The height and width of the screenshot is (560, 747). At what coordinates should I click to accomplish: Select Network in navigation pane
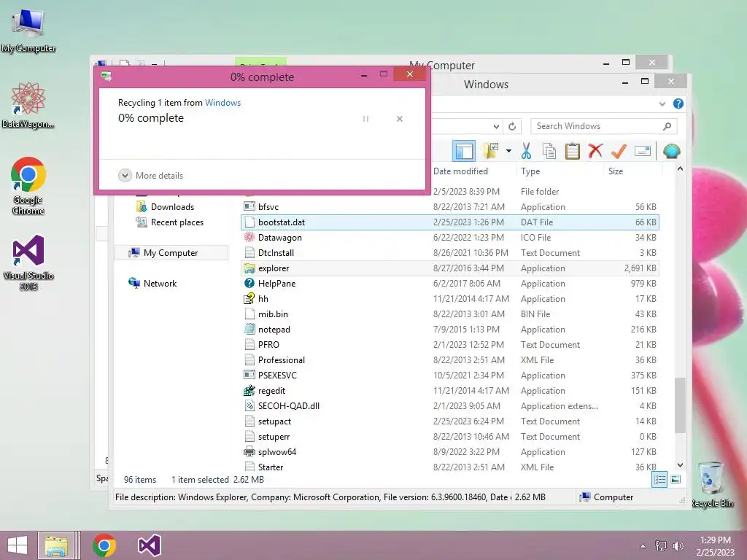[x=152, y=284]
